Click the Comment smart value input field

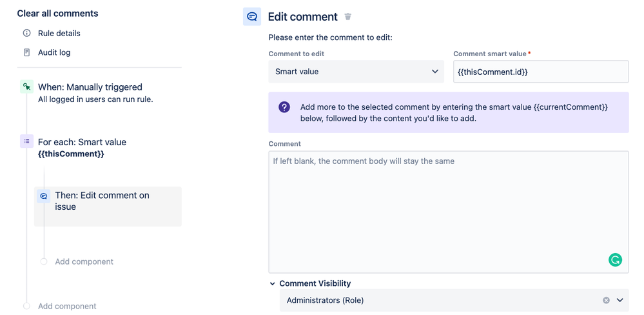pos(540,72)
